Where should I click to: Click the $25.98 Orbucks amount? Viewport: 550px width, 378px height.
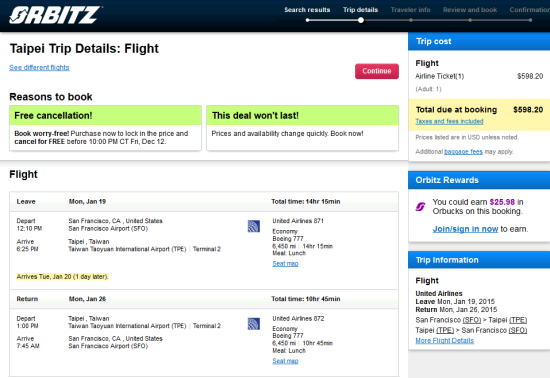502,202
